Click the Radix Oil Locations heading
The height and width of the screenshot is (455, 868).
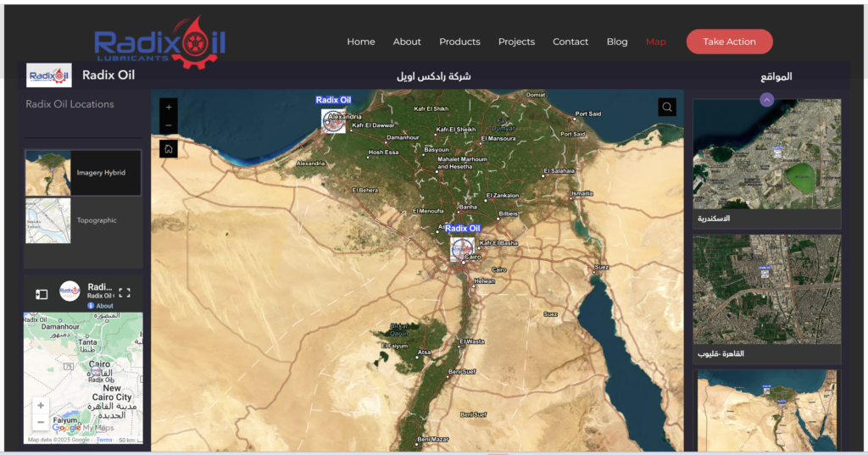[x=70, y=104]
